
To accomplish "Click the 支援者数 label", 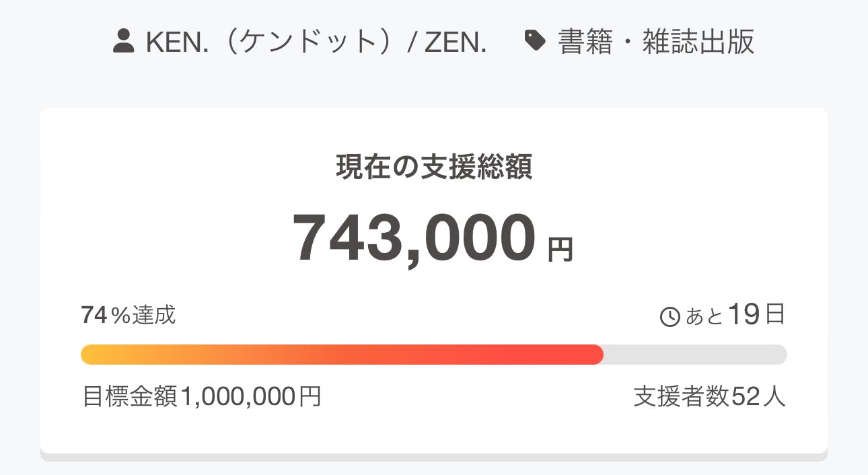I will click(x=681, y=397).
